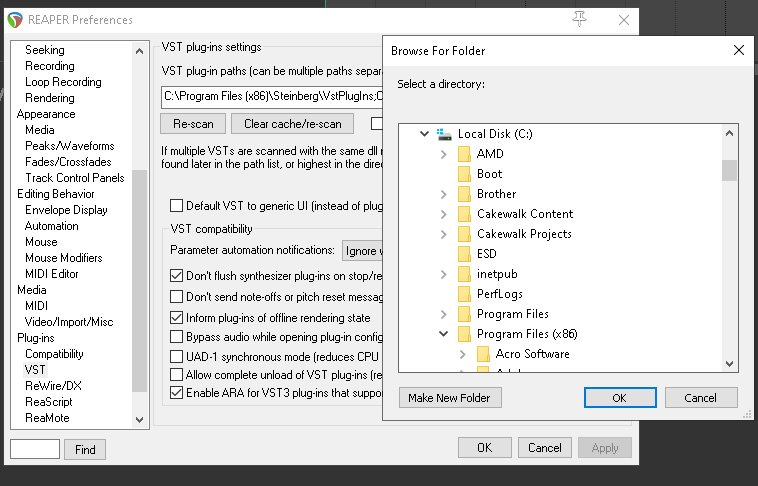Expand the Cakewalk Projects folder node
Viewport: 758px width, 486px height.
[x=444, y=235]
